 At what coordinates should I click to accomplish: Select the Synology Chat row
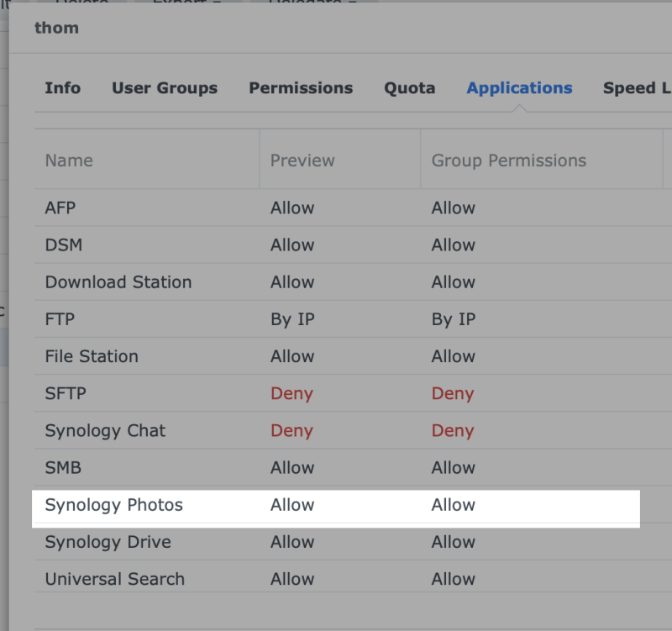(353, 430)
